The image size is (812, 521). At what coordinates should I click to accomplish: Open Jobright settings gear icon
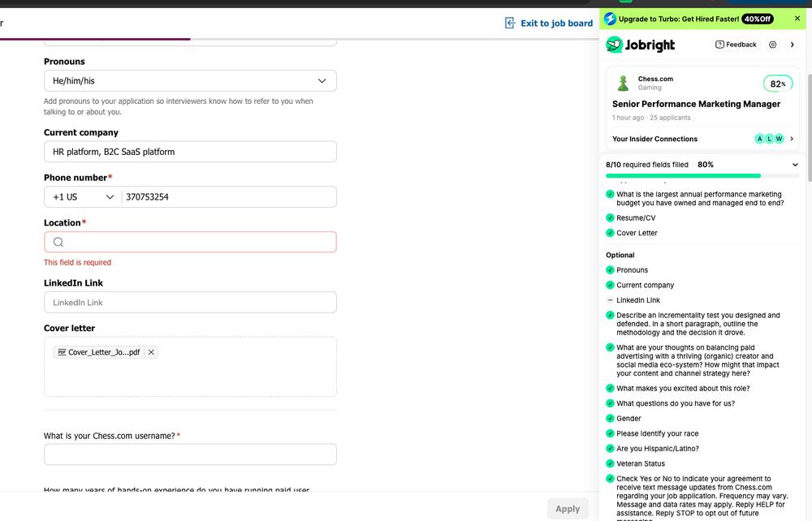[x=773, y=45]
